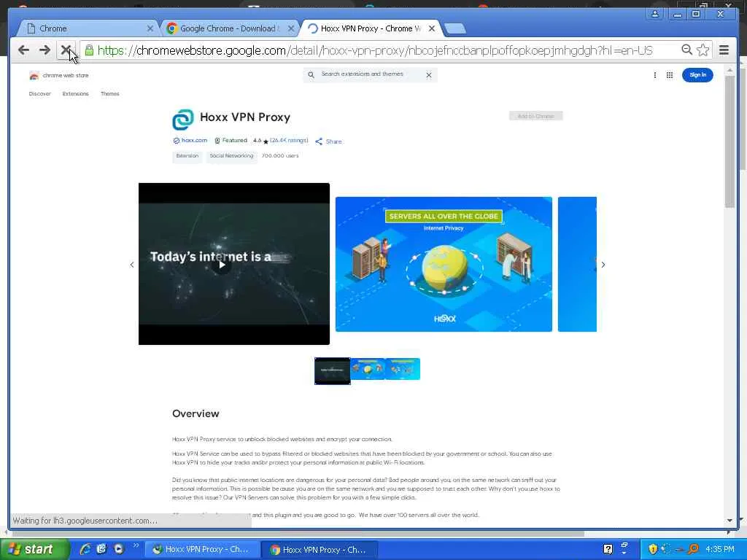Screen dimensions: 747x560
Task: Play the Hoxx promo video
Action: click(x=222, y=265)
